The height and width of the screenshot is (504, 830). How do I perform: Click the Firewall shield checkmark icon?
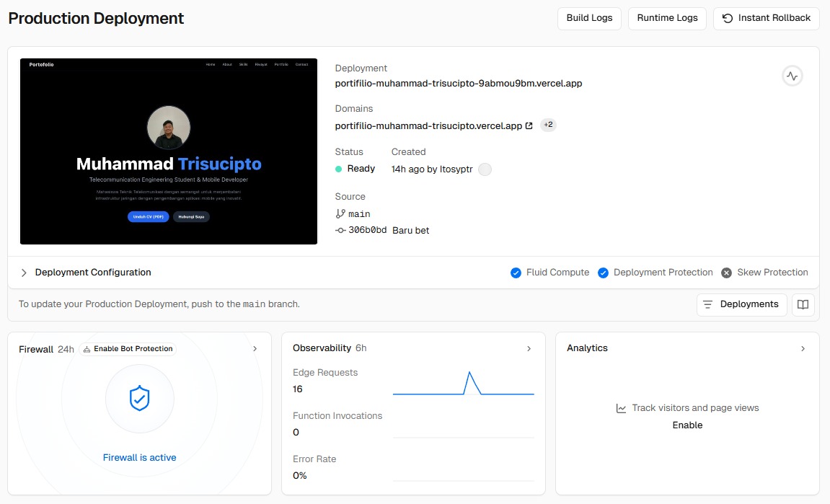pyautogui.click(x=139, y=398)
